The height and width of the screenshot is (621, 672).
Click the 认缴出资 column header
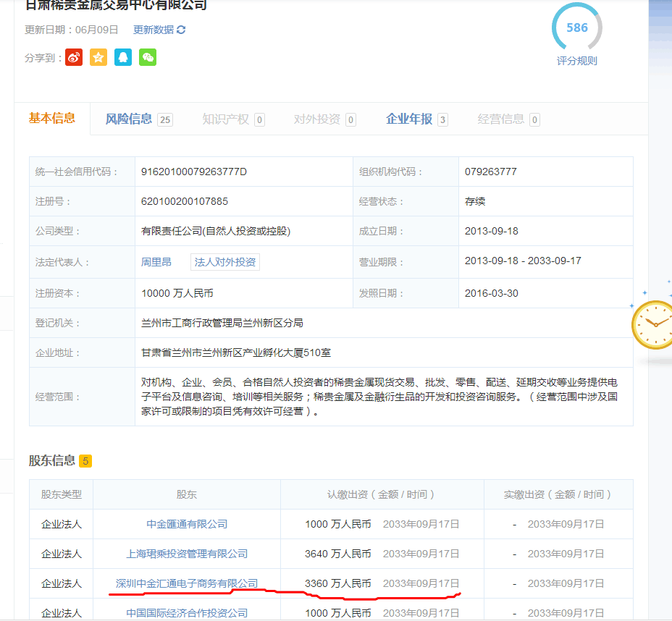pos(382,494)
